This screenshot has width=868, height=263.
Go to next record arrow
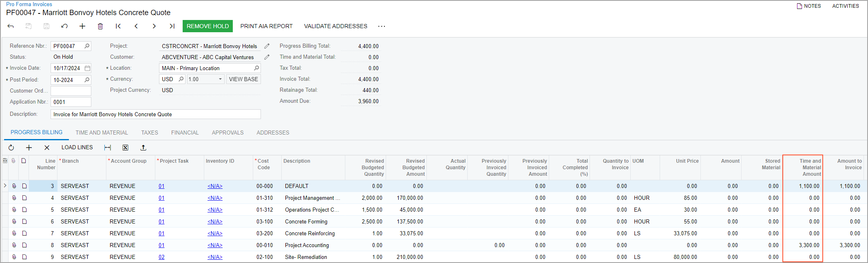point(154,26)
